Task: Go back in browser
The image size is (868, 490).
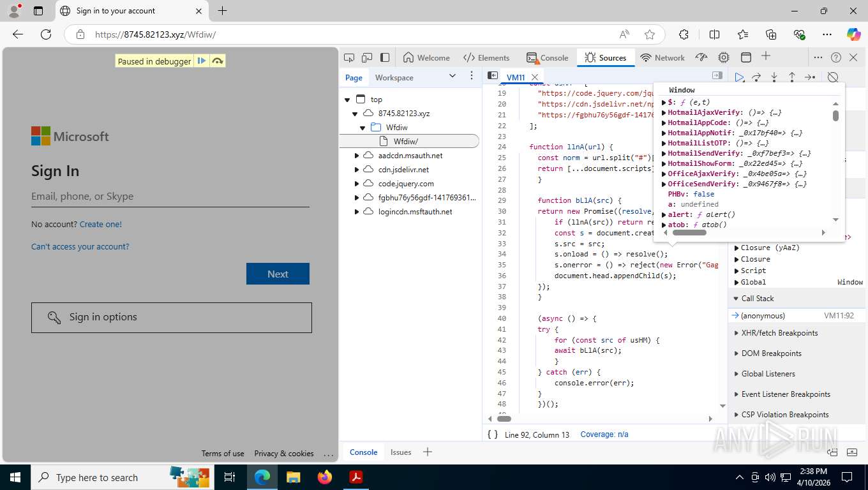Action: pyautogui.click(x=18, y=34)
